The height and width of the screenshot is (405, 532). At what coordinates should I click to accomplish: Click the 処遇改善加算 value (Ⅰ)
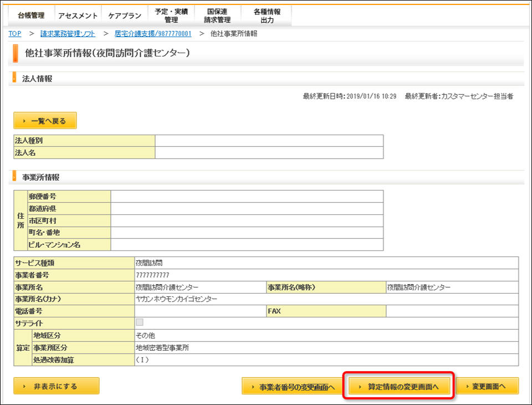[x=142, y=360]
